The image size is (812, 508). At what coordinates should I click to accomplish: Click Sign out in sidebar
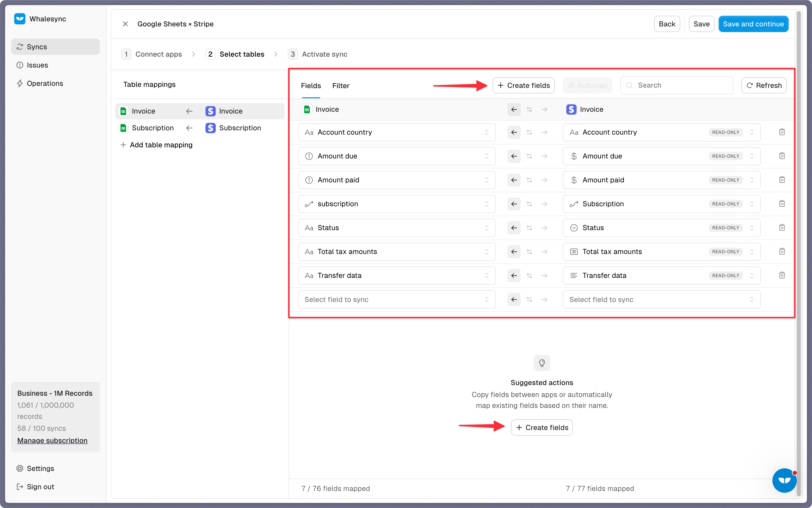coord(55,486)
